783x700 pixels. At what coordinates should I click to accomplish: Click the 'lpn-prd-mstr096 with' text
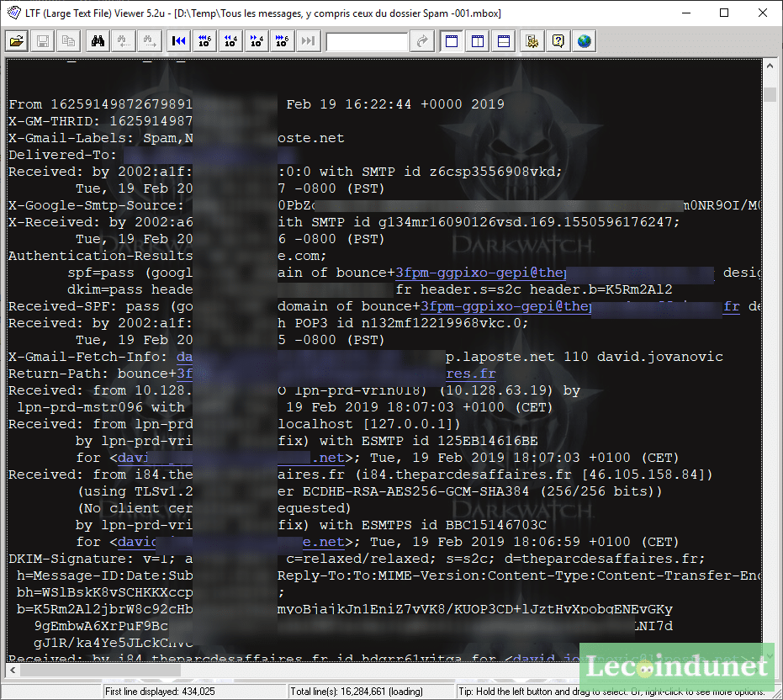click(101, 407)
